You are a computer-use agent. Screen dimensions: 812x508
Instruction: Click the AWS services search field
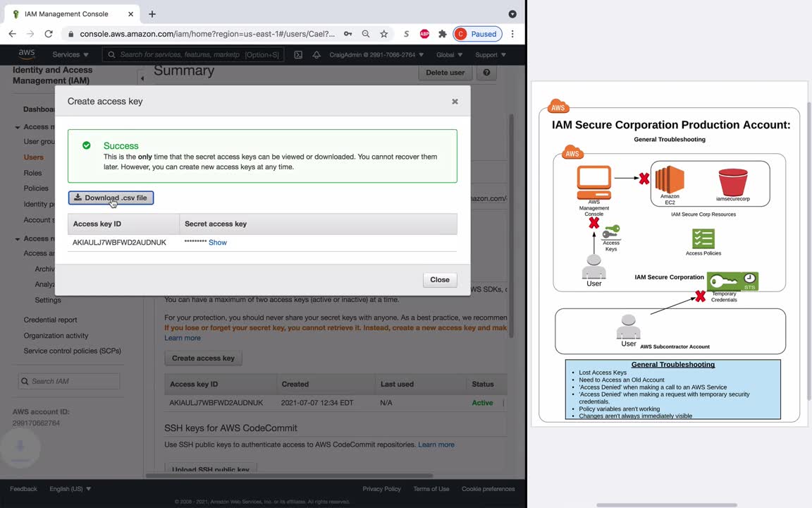[x=193, y=54]
